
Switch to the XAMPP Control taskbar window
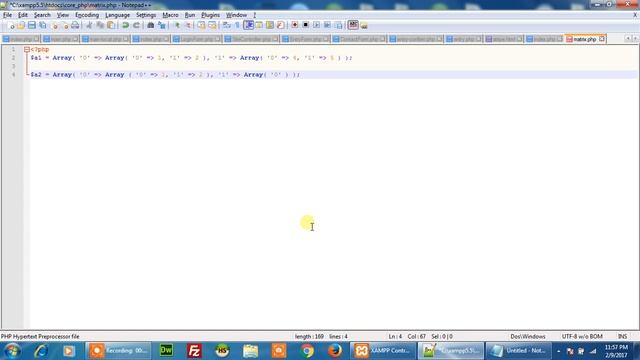[x=382, y=351]
